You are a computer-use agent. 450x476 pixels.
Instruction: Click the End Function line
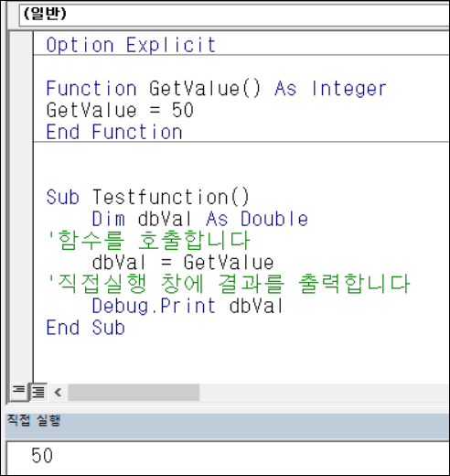(114, 132)
